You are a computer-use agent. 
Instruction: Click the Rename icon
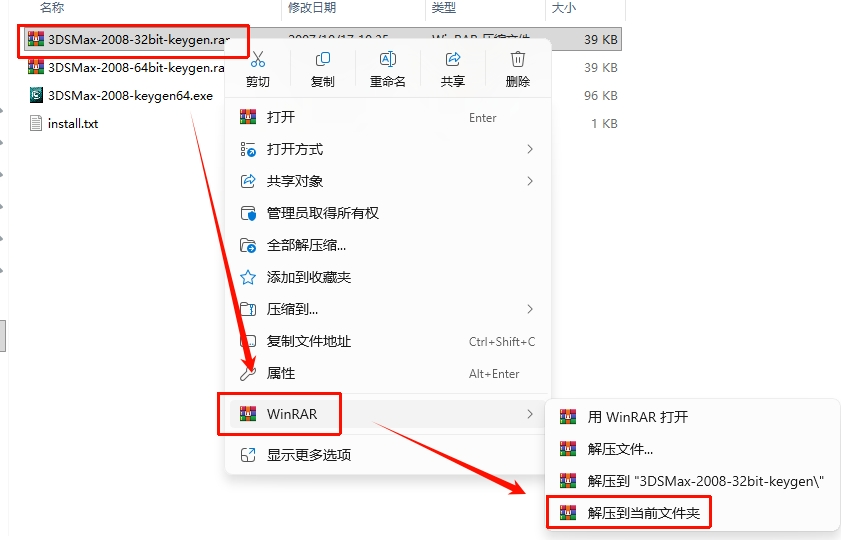(387, 59)
